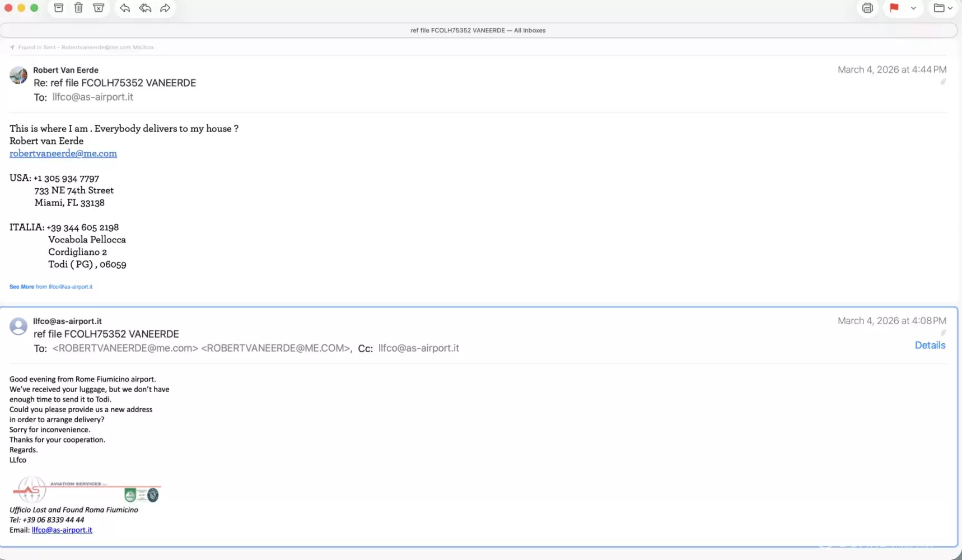Print this email conversation
962x560 pixels.
(867, 8)
